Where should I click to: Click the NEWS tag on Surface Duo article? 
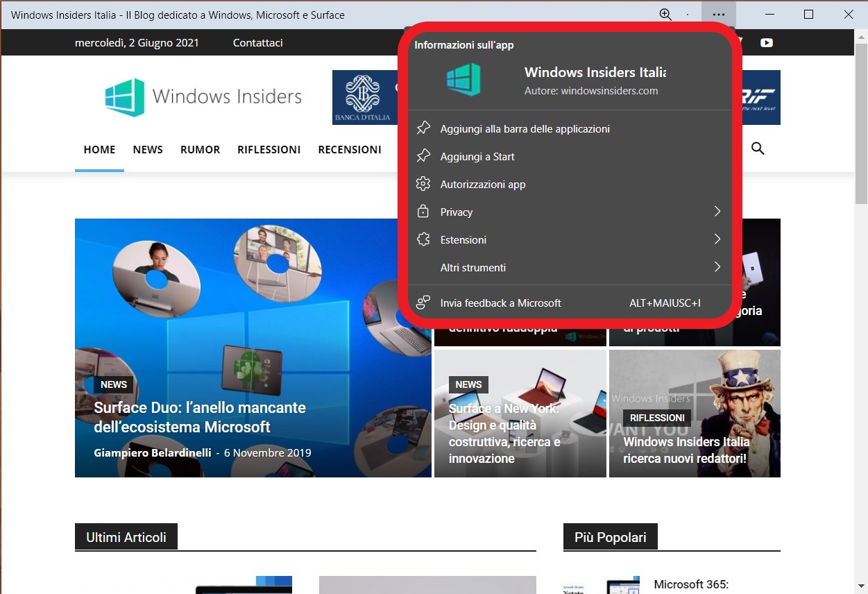[114, 384]
